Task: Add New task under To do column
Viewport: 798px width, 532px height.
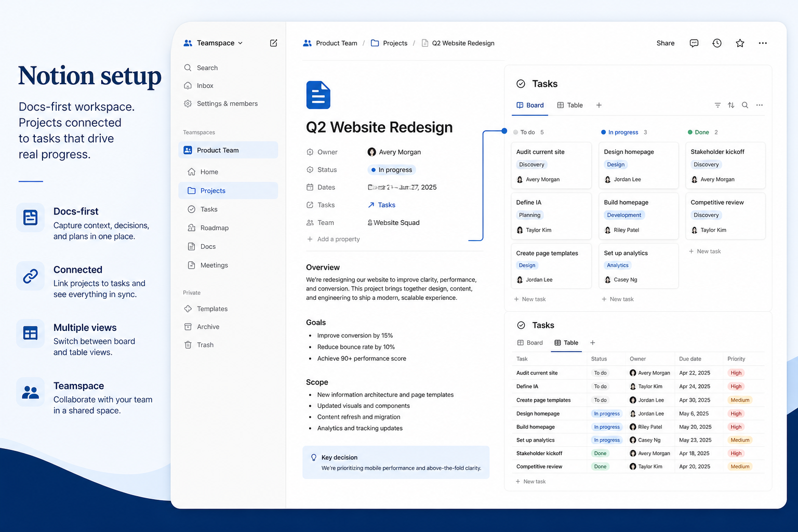Action: tap(529, 300)
